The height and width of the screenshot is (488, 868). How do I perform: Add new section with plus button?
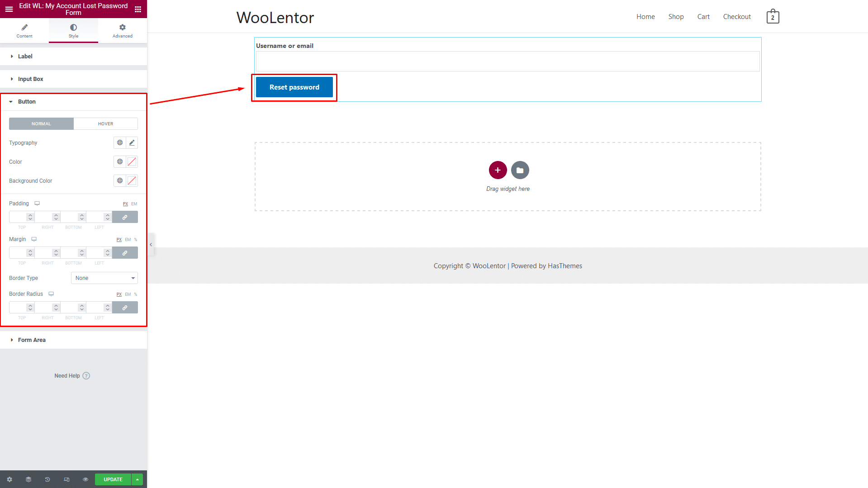click(498, 171)
